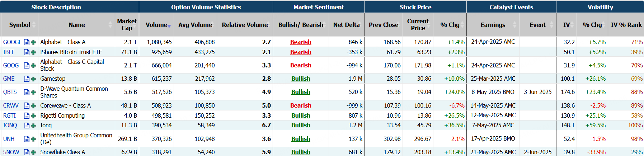Image resolution: width=644 pixels, height=156 pixels.
Task: Select the '8-May-2025 BMO' earnings cell
Action: (493, 92)
